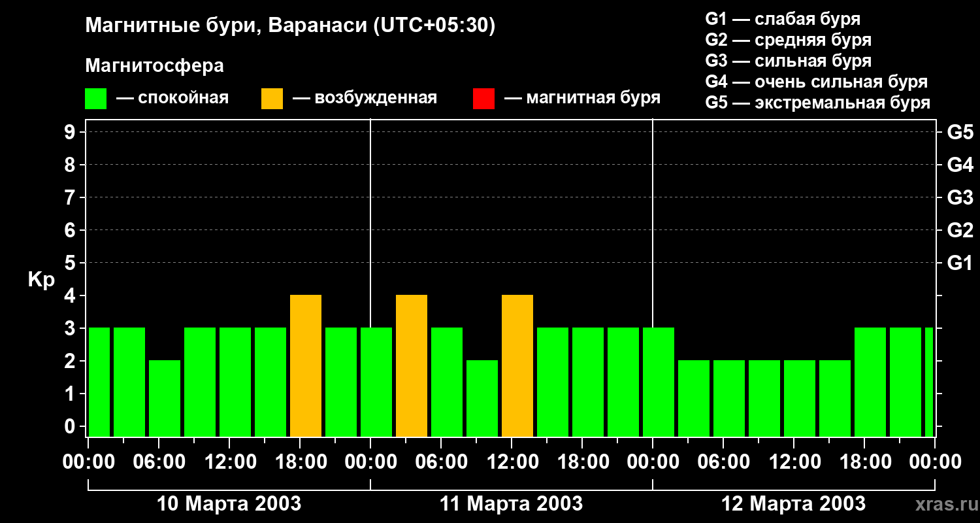
Task: Click the 'Kp' axis label
Action: (41, 280)
